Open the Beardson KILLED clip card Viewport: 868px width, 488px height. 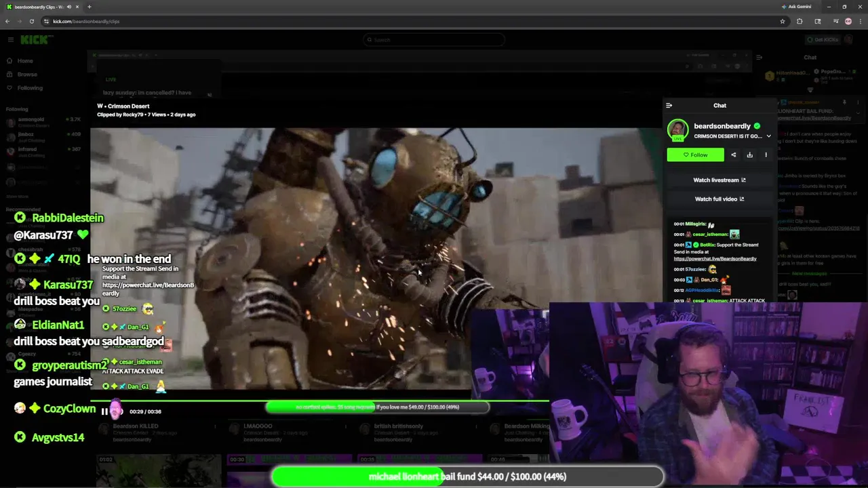pyautogui.click(x=135, y=426)
